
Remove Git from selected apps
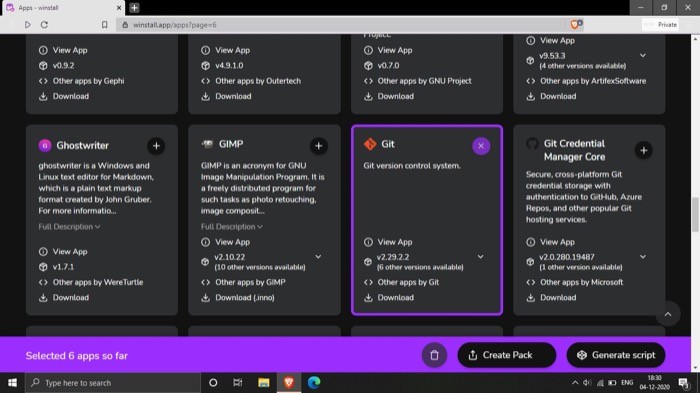(481, 146)
